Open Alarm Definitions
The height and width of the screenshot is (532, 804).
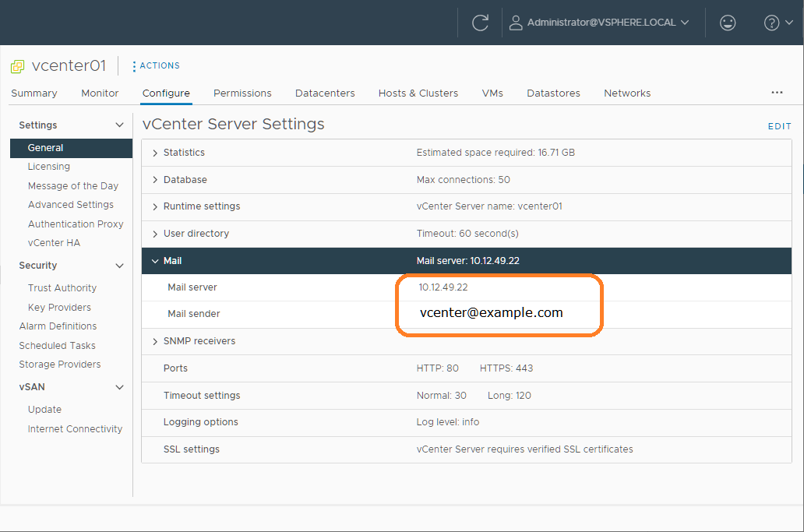pos(58,326)
